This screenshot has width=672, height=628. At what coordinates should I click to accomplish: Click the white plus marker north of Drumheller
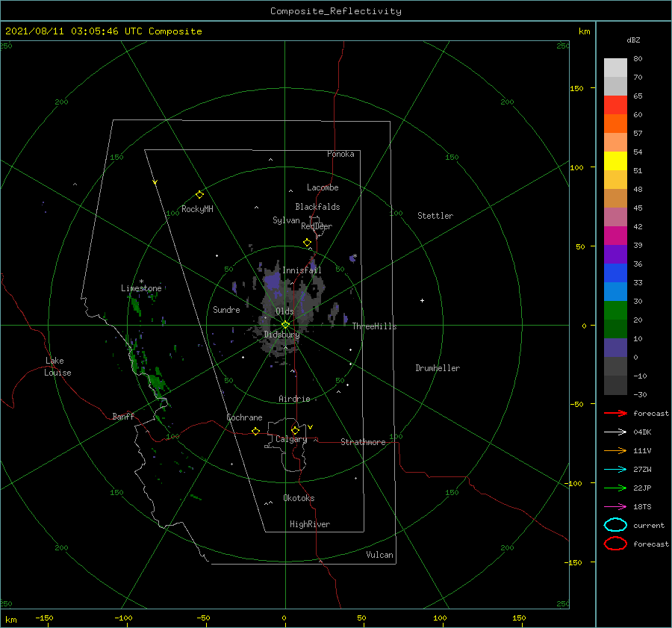(422, 300)
